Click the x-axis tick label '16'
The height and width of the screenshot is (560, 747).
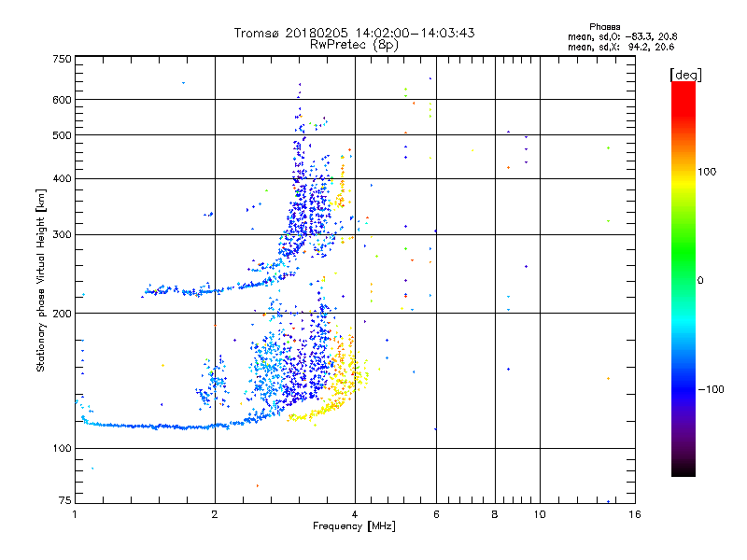coord(635,514)
